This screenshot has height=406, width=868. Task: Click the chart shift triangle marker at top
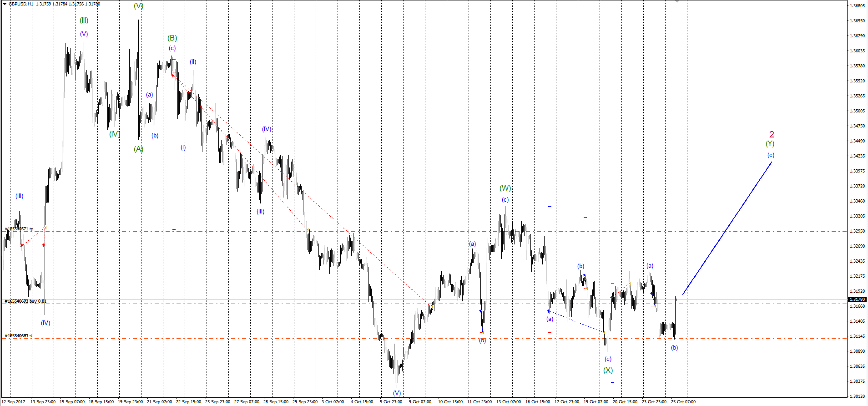coord(677,2)
